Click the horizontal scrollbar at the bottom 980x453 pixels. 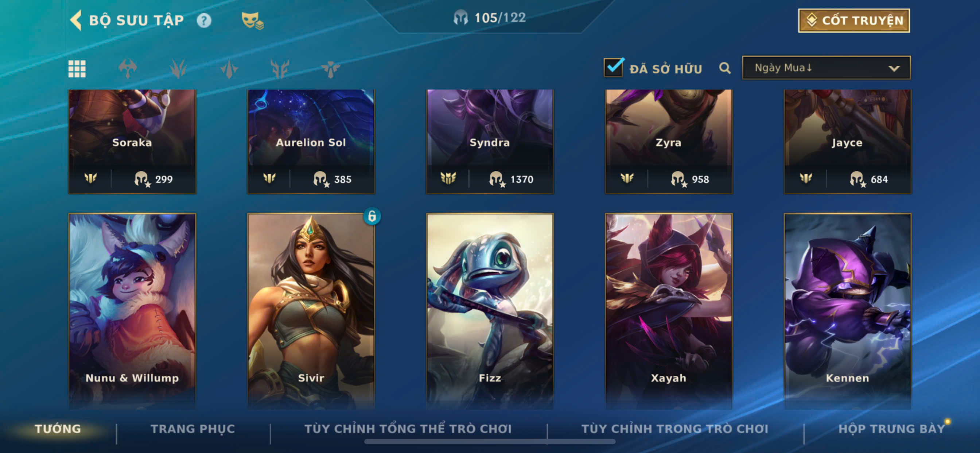[490, 442]
